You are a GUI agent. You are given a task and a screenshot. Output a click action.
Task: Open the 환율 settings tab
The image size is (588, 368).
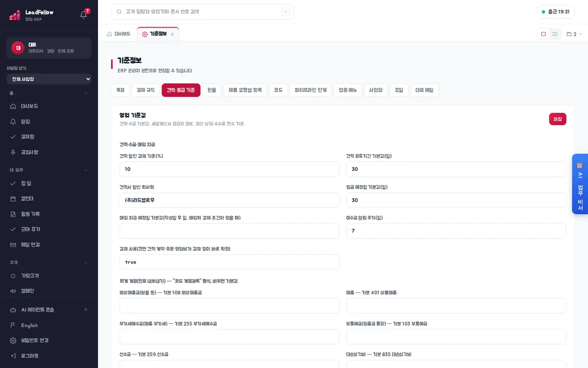(212, 90)
